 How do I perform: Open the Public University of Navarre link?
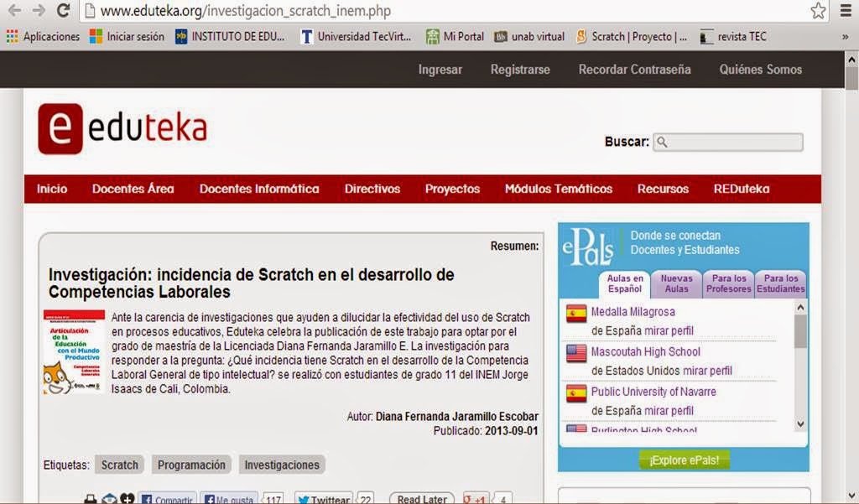[x=653, y=392]
